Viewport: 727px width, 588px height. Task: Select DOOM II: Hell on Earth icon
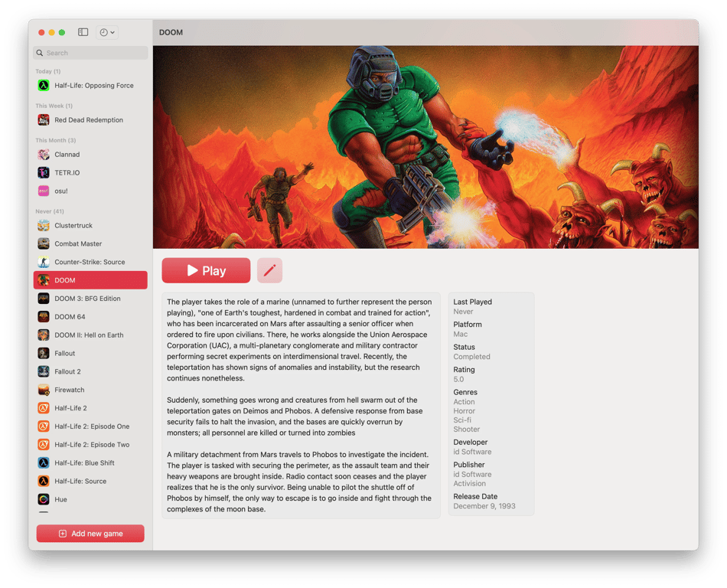[44, 335]
